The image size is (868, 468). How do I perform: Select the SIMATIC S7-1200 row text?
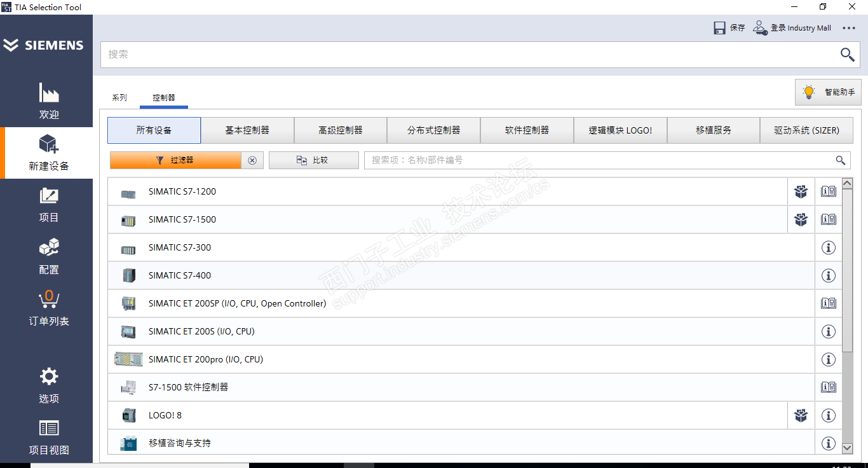click(x=182, y=191)
